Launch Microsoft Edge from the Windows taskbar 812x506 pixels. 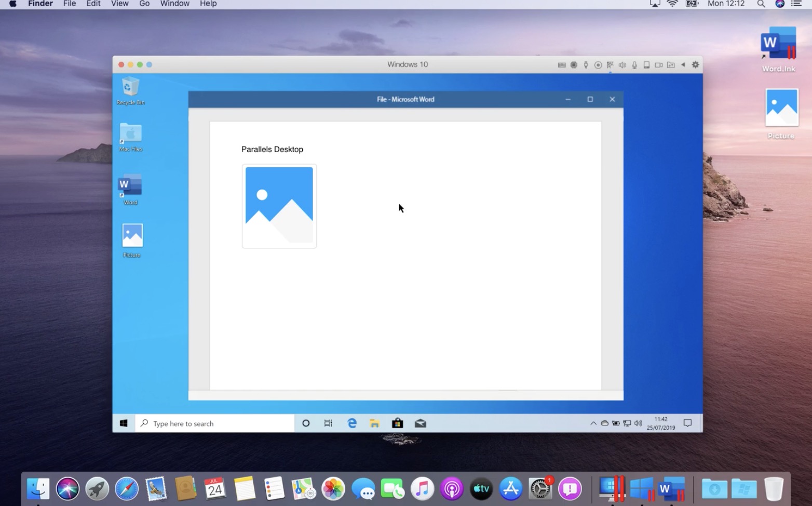(x=352, y=423)
